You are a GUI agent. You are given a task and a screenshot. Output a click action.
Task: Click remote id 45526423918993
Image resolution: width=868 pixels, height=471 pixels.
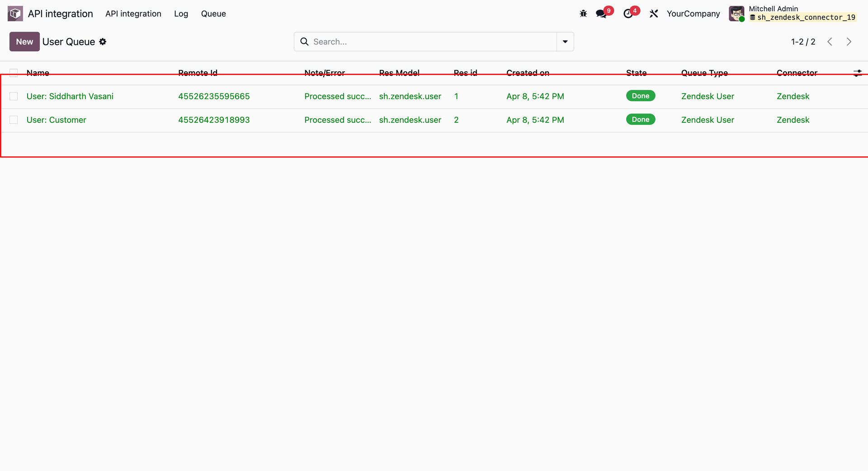(x=214, y=120)
